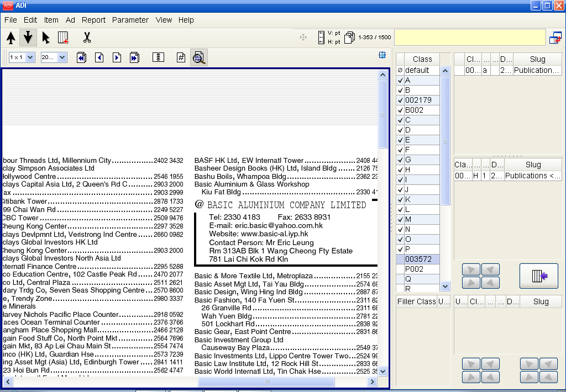
Task: Select the black pointer selection tool
Action: coord(45,38)
